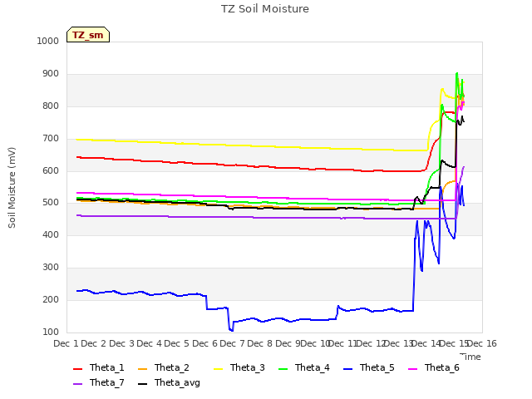Click the 400 y-axis tick label

(x=51, y=234)
